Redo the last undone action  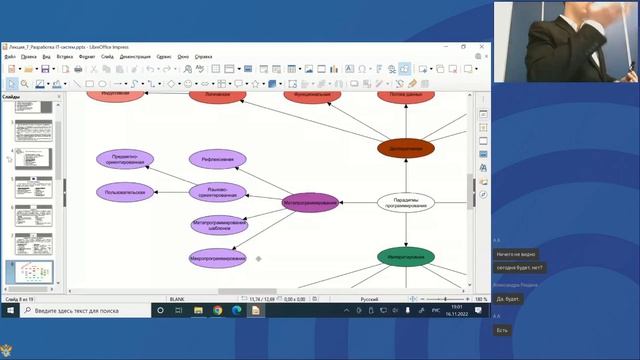click(167, 69)
